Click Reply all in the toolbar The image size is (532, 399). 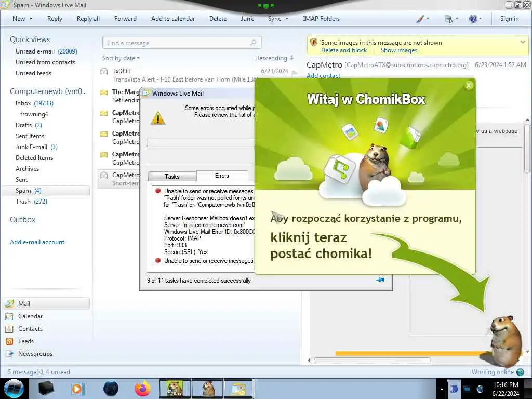click(88, 19)
